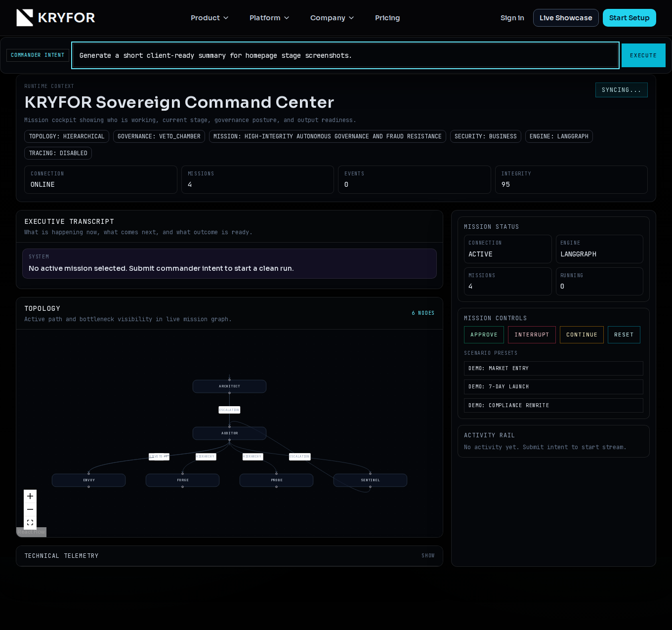The width and height of the screenshot is (672, 630).
Task: Show the Technical Telemetry panel
Action: (x=428, y=555)
